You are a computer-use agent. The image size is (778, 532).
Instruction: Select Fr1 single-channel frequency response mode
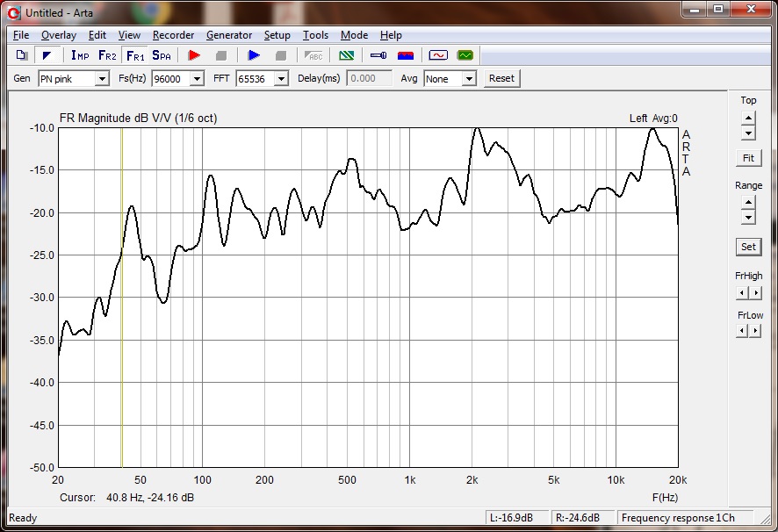[135, 55]
